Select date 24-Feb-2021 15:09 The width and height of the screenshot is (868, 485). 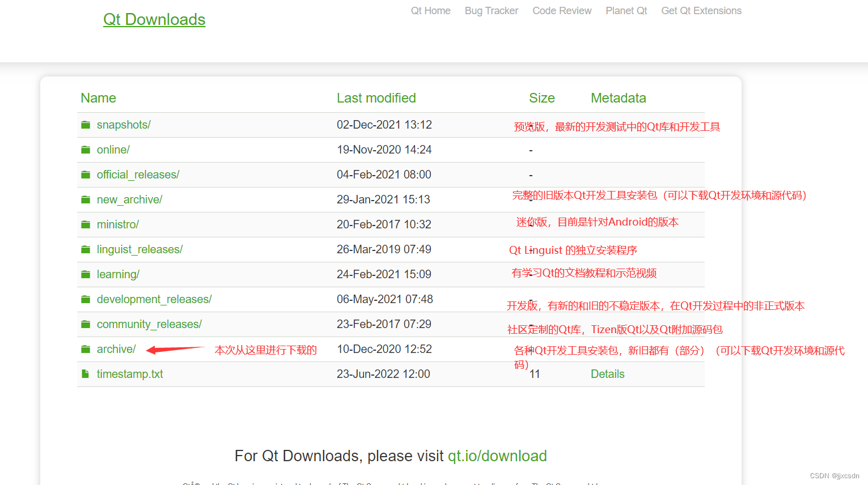click(x=384, y=274)
